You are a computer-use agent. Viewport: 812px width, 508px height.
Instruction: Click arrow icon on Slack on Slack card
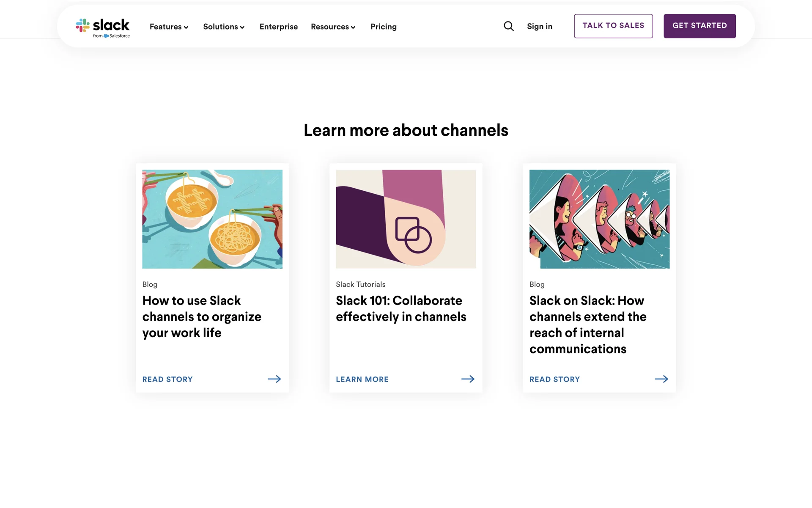point(661,379)
